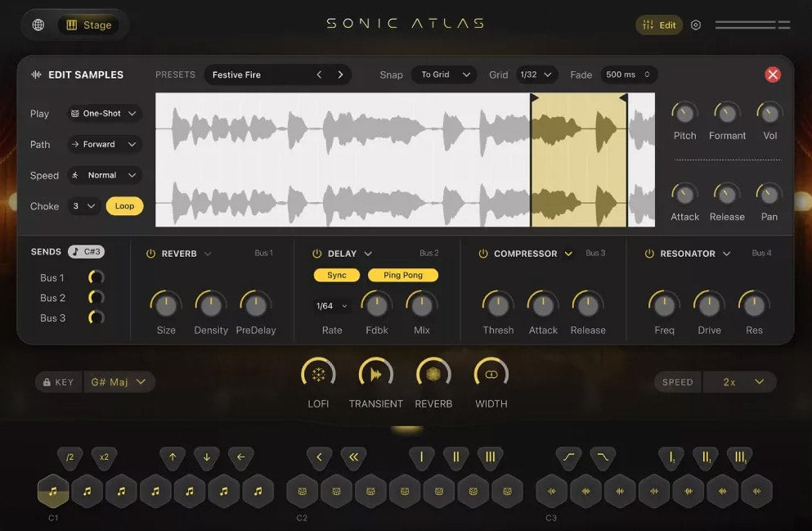Click the globe icon in top bar
The width and height of the screenshot is (812, 531).
[38, 25]
